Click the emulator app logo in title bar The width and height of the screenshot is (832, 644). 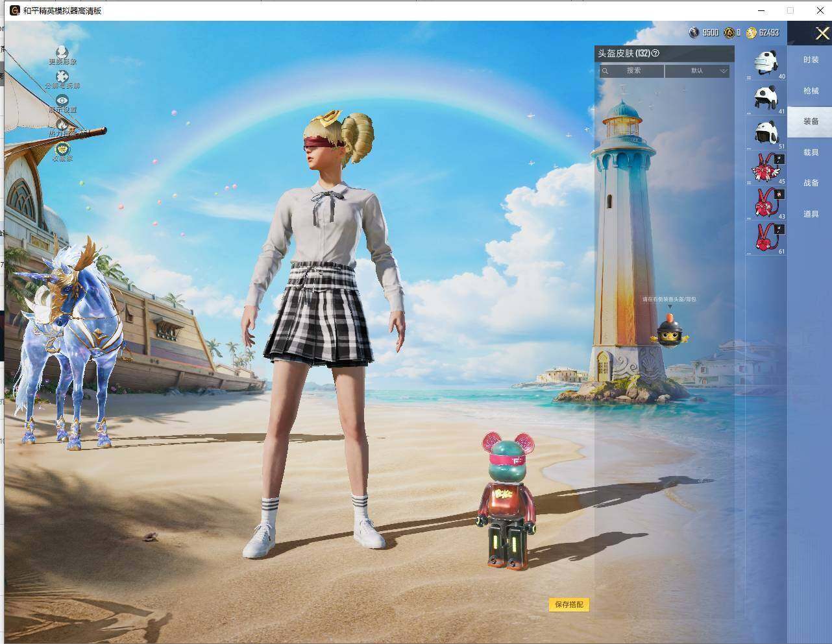click(x=14, y=10)
